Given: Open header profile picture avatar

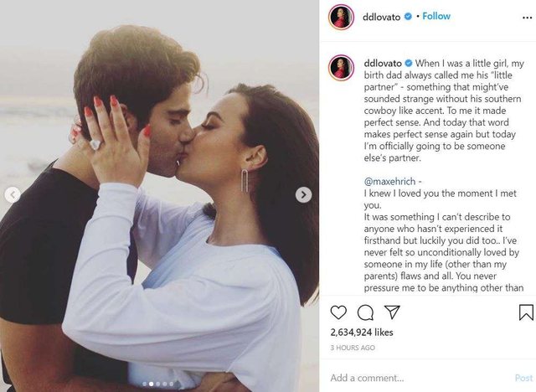Looking at the screenshot, I should click(x=341, y=17).
